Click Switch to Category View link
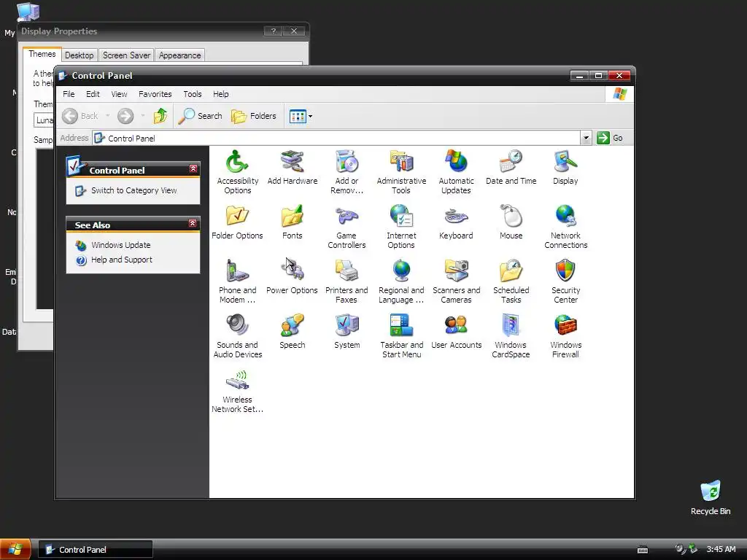Viewport: 747px width, 560px height. (x=134, y=190)
